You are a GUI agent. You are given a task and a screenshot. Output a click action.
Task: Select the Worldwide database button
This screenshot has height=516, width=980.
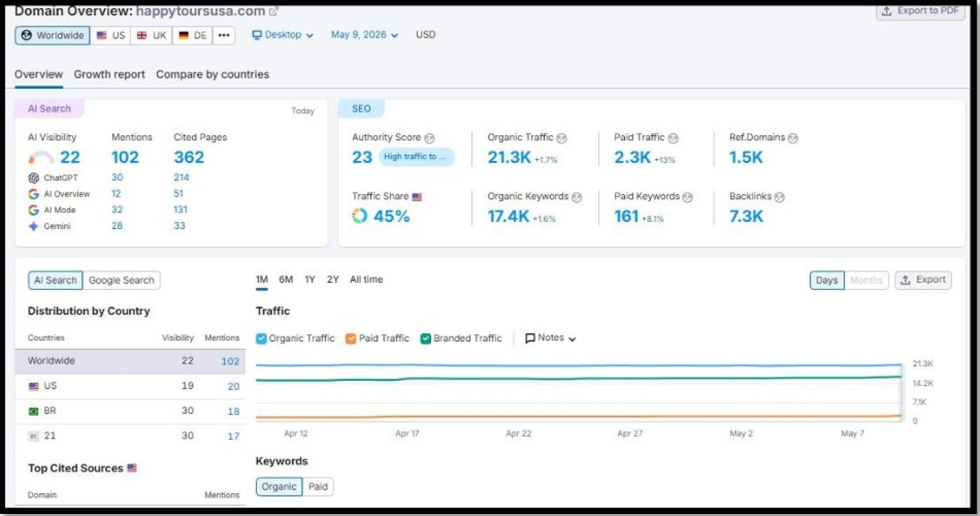(x=52, y=35)
